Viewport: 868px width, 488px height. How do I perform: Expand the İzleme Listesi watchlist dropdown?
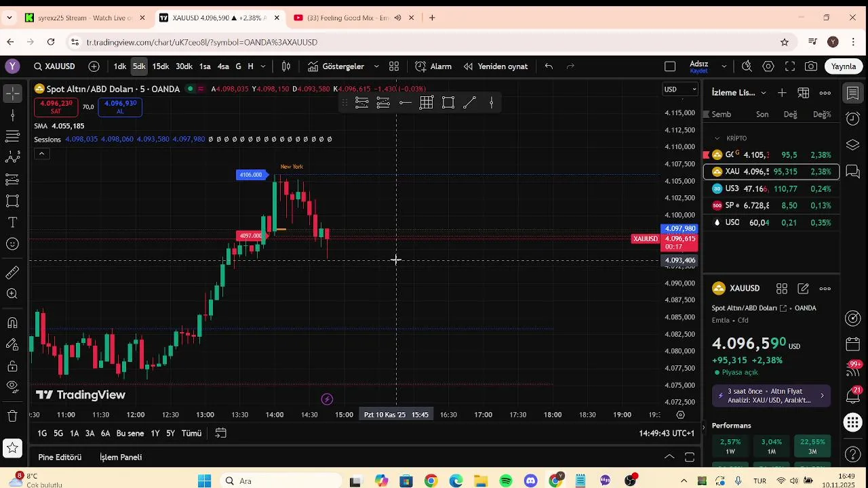[764, 93]
